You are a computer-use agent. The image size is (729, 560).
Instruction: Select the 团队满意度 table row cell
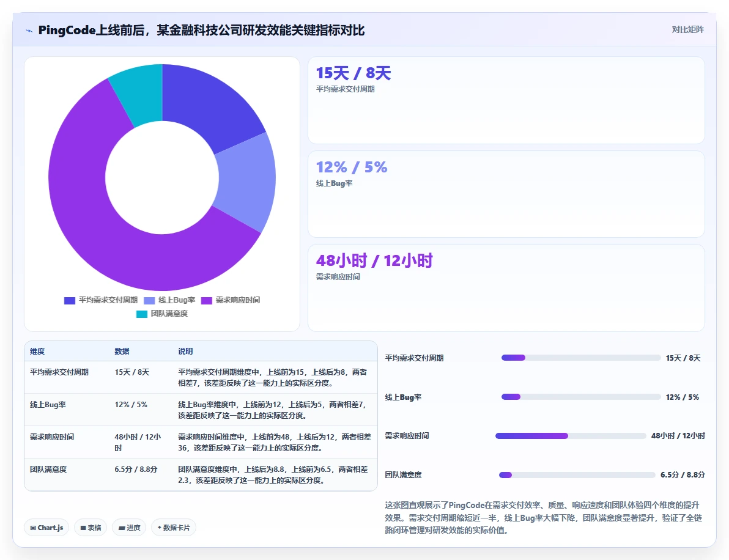(48, 470)
